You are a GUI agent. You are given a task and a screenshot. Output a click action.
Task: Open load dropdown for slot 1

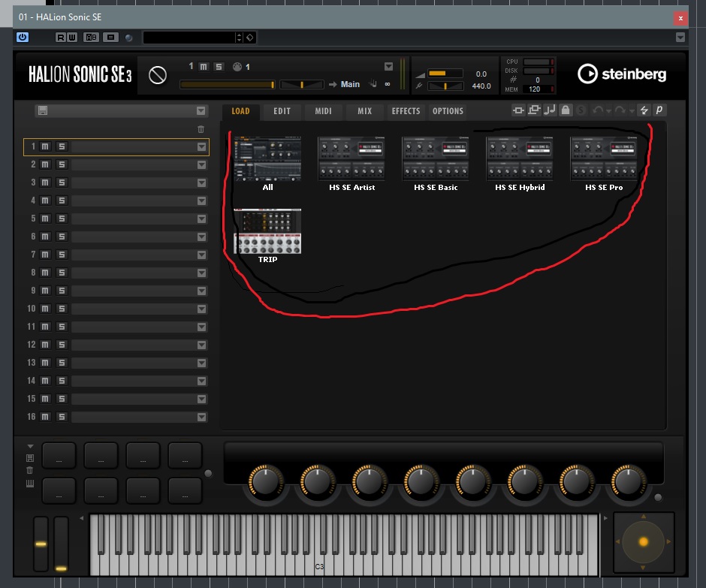[201, 146]
